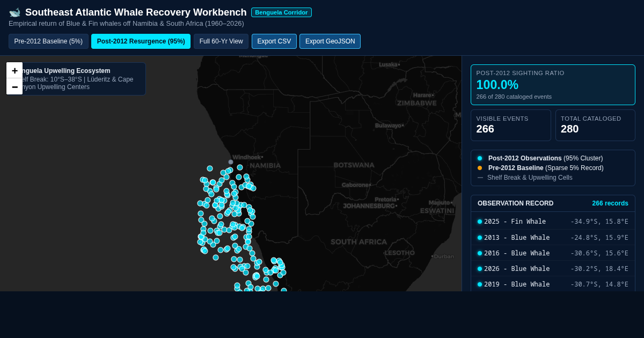The image size is (644, 338).
Task: Click the Johannesburg label on map
Action: (370, 205)
